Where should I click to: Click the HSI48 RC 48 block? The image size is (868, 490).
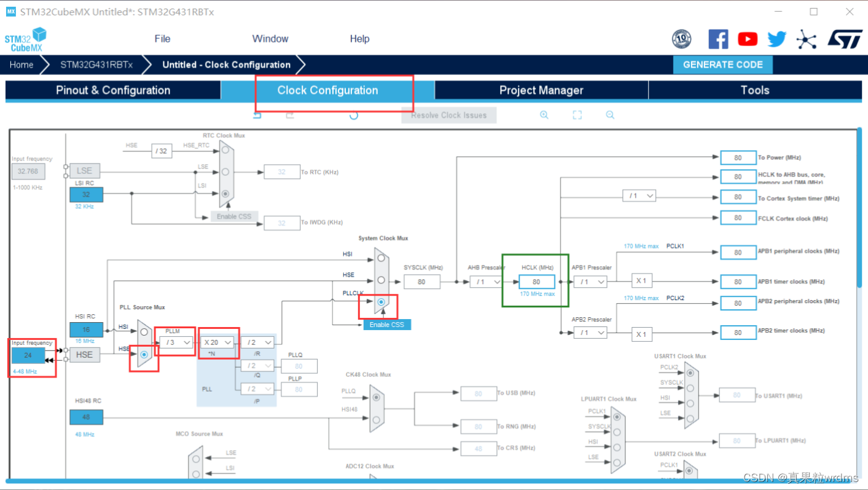[86, 417]
